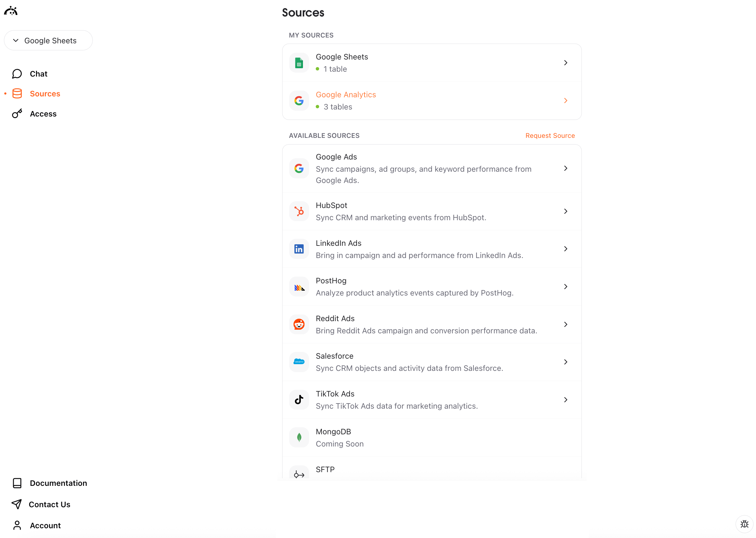The width and height of the screenshot is (756, 538).
Task: Open the Account settings entry
Action: tap(45, 525)
